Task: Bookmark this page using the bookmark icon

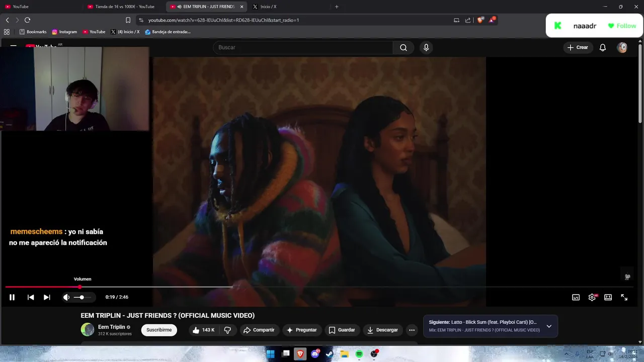Action: [128, 20]
